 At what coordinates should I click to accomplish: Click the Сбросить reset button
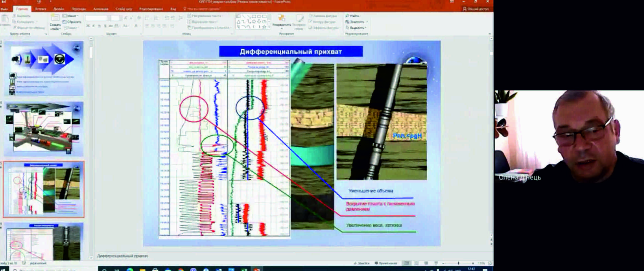(x=72, y=22)
